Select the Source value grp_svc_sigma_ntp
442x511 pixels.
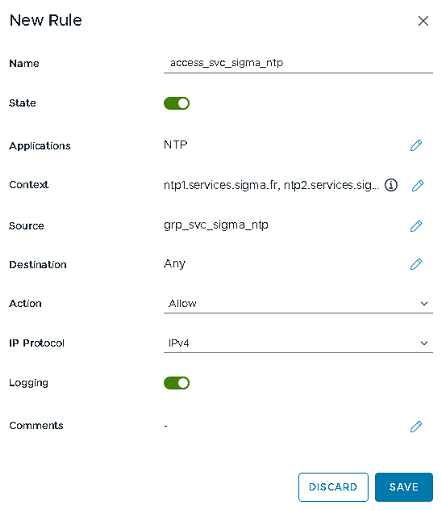pyautogui.click(x=216, y=225)
